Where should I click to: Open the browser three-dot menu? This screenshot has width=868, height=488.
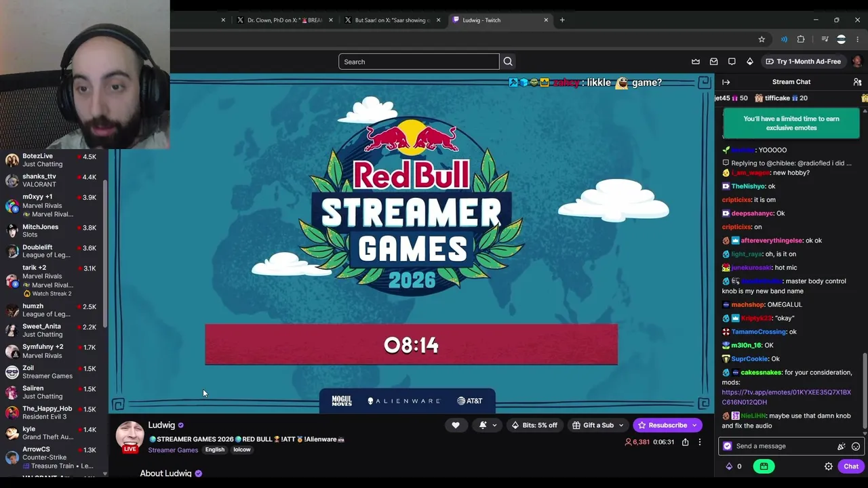[858, 39]
